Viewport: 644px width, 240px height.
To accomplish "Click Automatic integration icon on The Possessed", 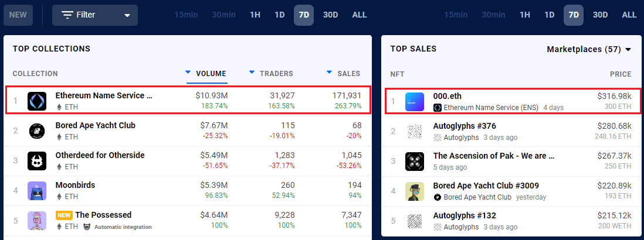I will [x=87, y=227].
